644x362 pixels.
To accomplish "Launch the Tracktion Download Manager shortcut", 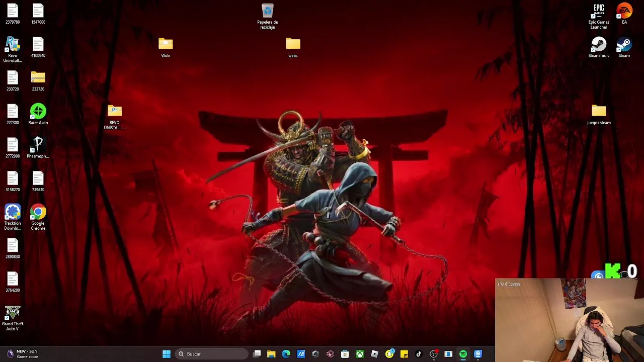I will [x=13, y=217].
